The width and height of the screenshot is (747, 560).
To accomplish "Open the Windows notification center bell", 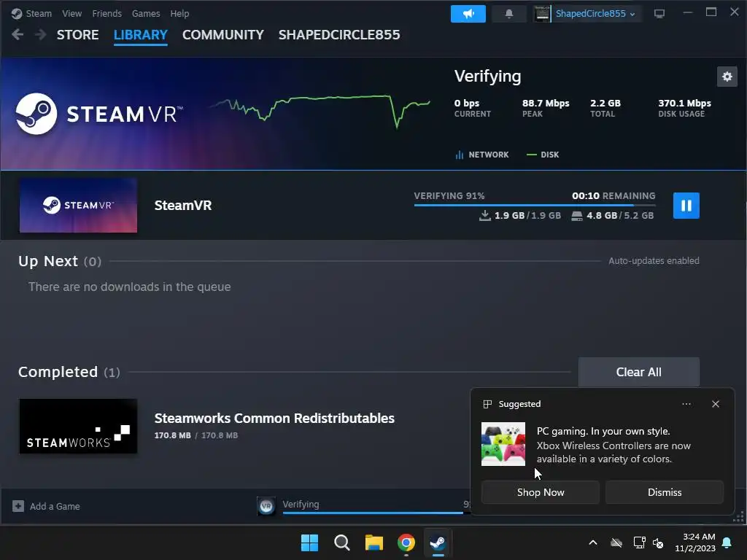I will pos(727,542).
